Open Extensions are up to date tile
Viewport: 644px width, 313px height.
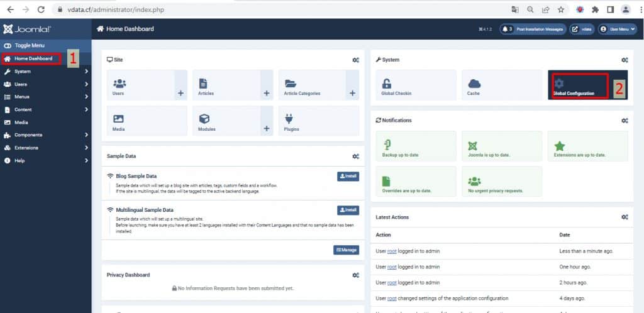588,146
